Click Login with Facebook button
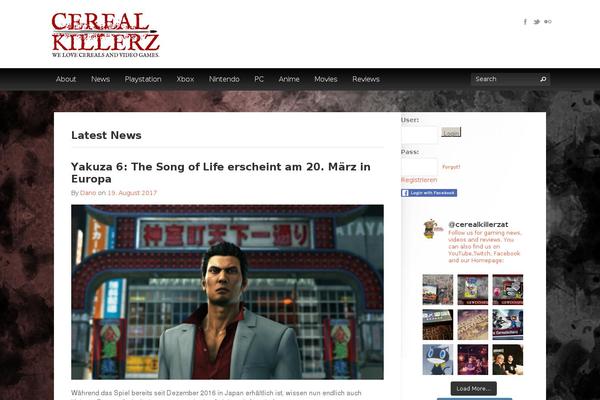Viewport: 600px width, 400px height. point(429,193)
